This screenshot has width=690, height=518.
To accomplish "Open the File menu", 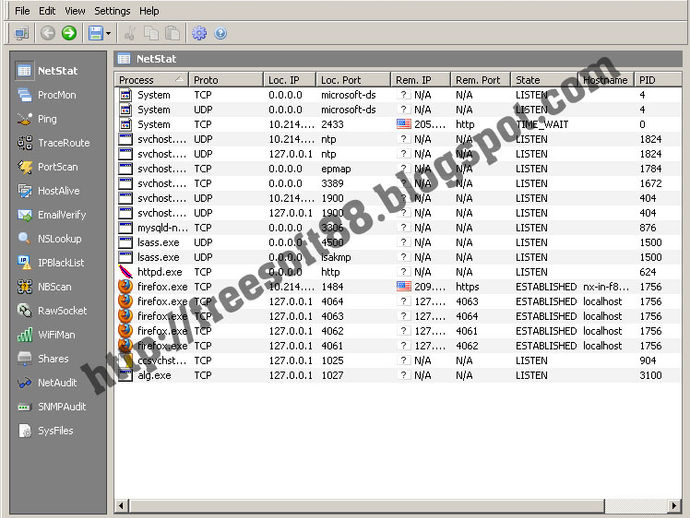I will coord(22,11).
